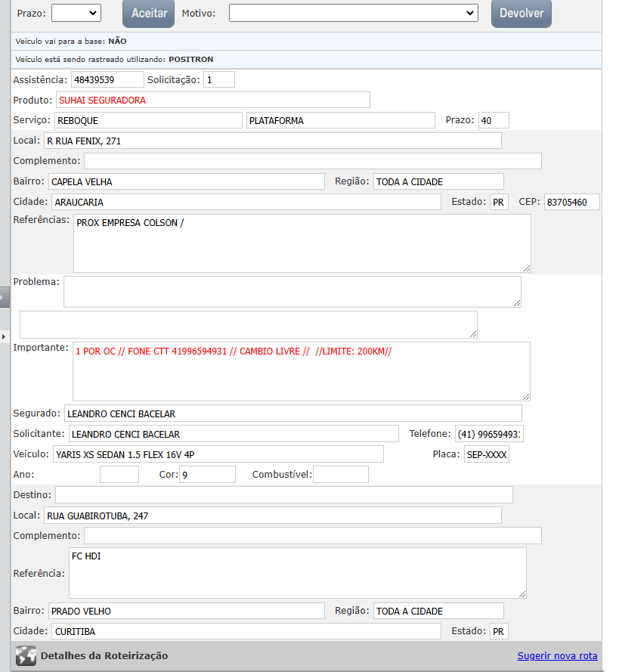The width and height of the screenshot is (619, 672).
Task: Click the Telefone field
Action: [489, 434]
